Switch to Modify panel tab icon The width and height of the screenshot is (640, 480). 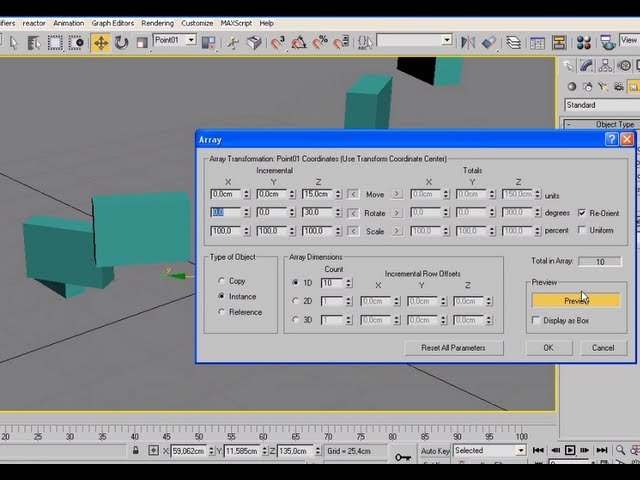(586, 65)
